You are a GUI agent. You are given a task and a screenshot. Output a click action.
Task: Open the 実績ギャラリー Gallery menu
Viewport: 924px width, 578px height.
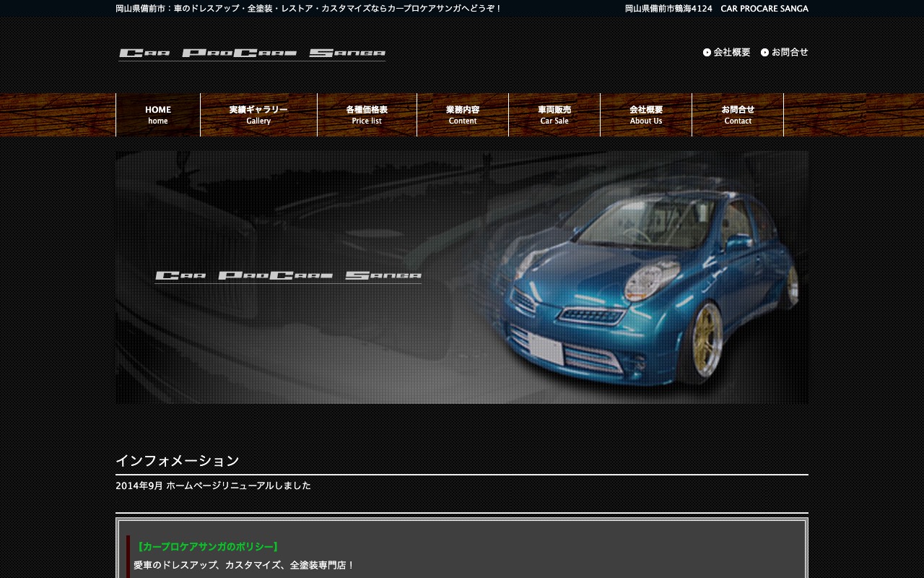(x=258, y=115)
